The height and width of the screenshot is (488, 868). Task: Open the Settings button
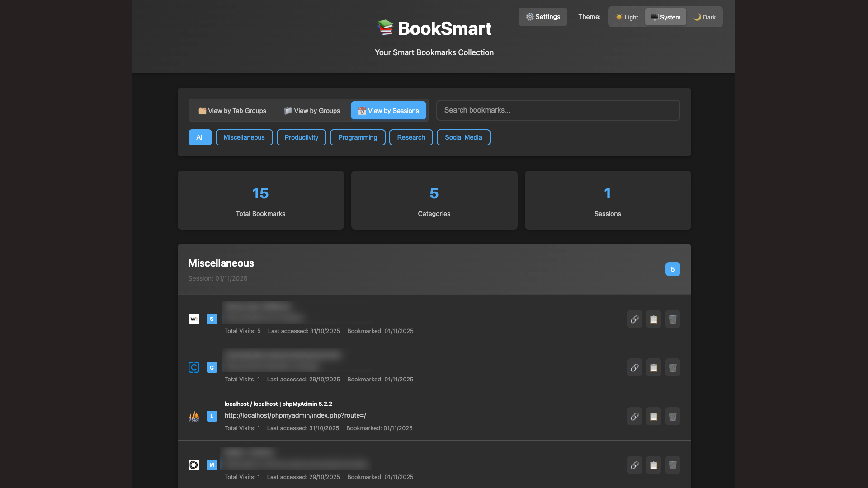pos(542,17)
